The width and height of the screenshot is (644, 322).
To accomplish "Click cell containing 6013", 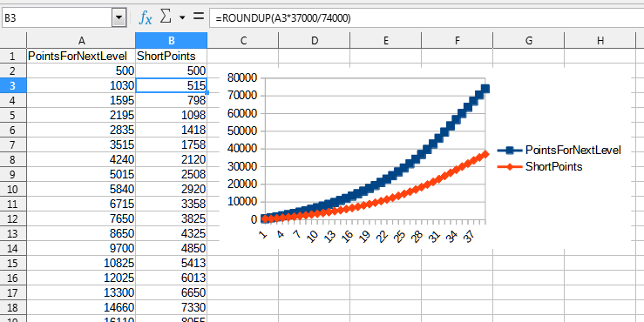I will (x=172, y=278).
